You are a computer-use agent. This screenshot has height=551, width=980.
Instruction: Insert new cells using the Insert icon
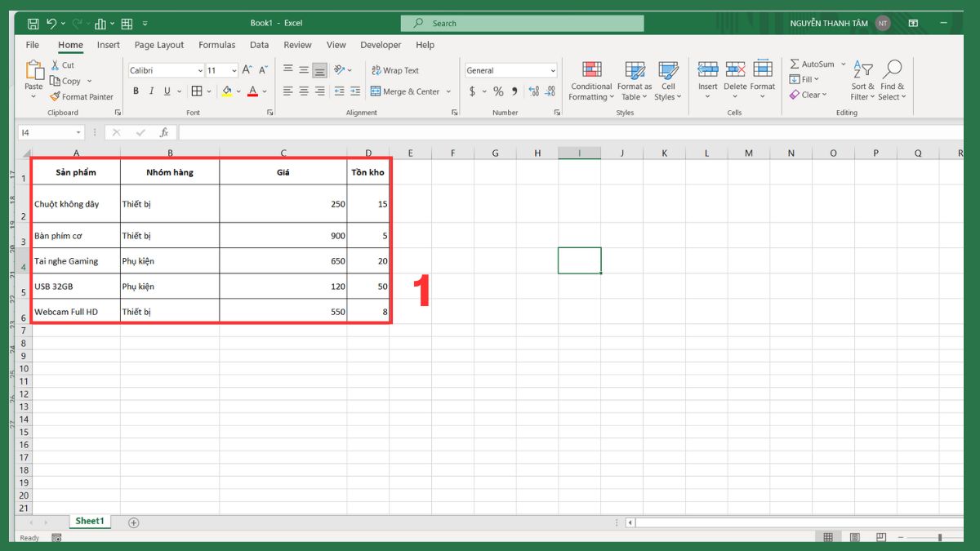click(x=707, y=79)
